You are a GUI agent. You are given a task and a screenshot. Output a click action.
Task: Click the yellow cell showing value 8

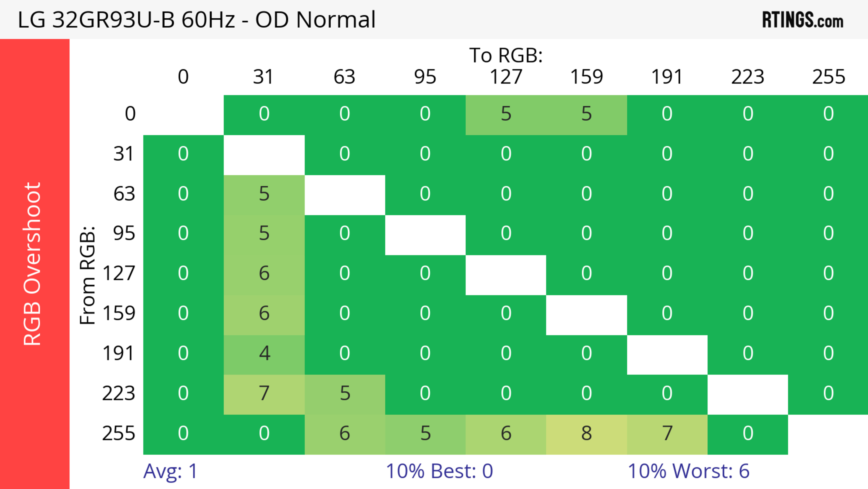coord(586,433)
